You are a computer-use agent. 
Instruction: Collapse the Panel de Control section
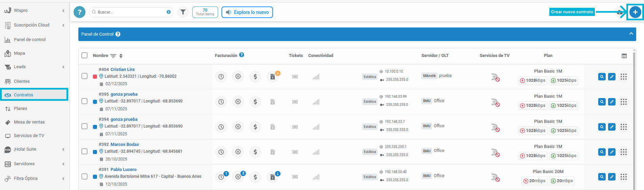[631, 34]
